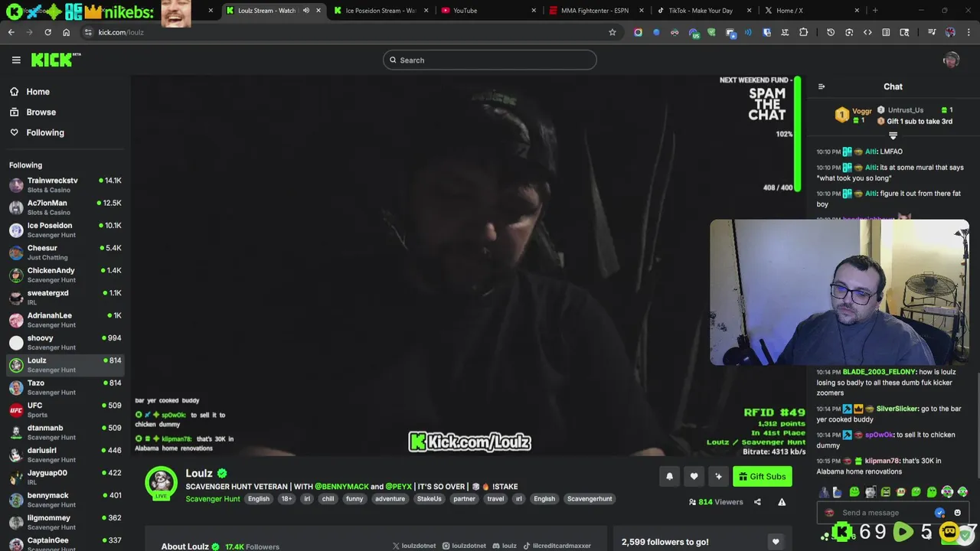Collapse the chat panel with arrow icon

tap(822, 86)
